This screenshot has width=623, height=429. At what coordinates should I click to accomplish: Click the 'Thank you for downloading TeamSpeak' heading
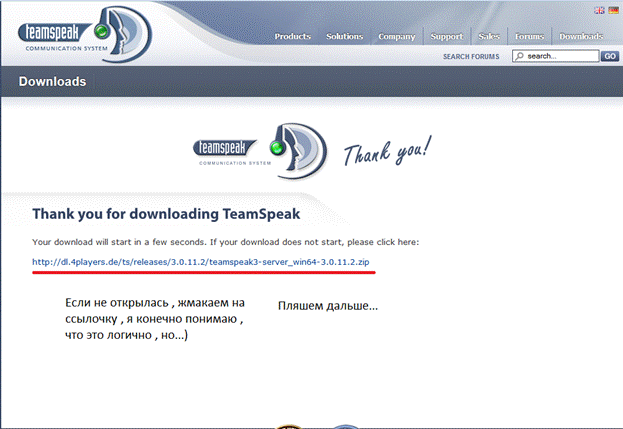(166, 214)
